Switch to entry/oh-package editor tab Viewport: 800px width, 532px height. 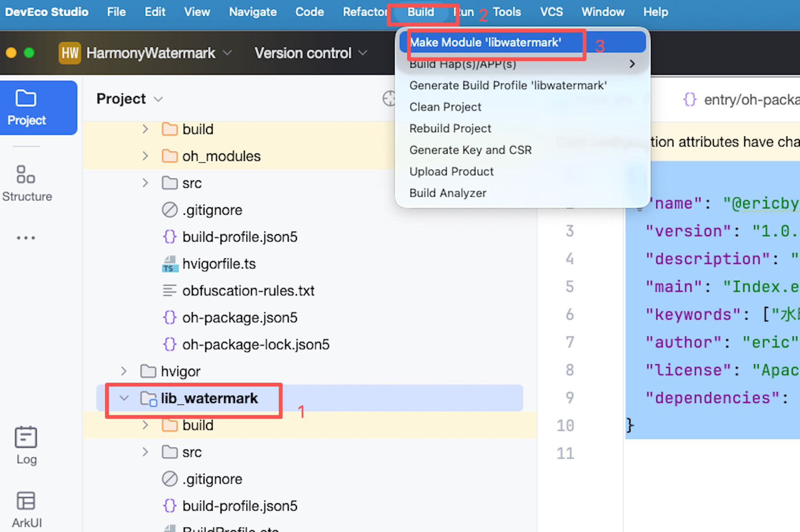(741, 99)
